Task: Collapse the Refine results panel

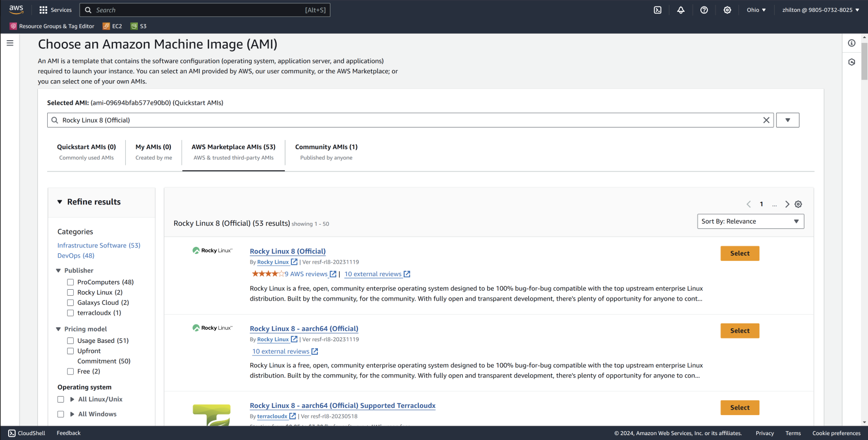Action: coord(60,202)
